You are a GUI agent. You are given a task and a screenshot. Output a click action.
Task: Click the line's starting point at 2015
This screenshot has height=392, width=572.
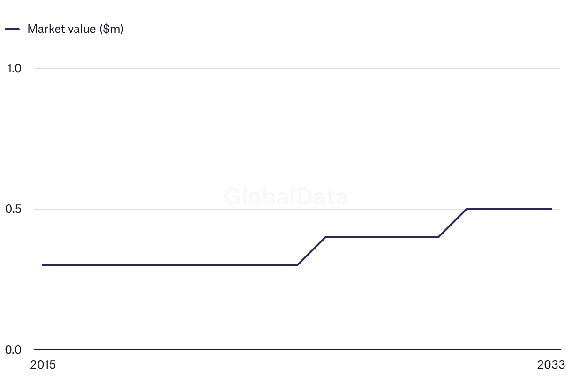pyautogui.click(x=43, y=265)
